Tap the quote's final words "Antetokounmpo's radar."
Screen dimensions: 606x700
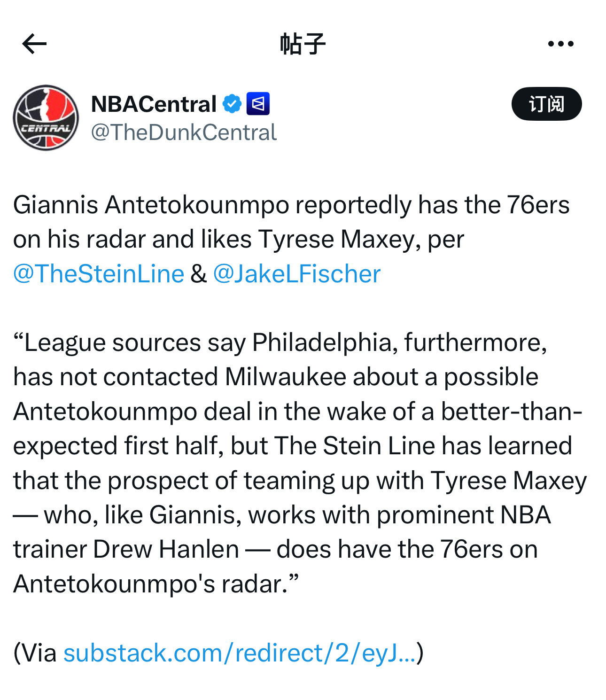pyautogui.click(x=155, y=584)
